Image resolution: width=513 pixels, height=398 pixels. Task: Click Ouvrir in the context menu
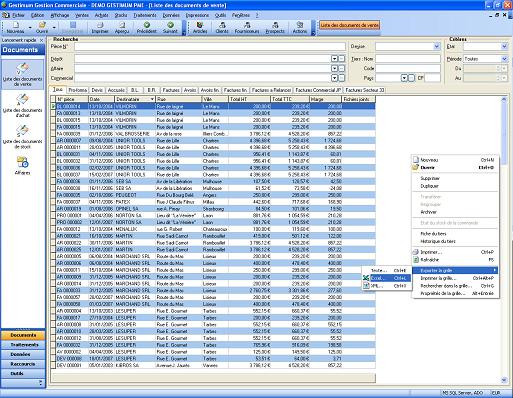[455, 168]
